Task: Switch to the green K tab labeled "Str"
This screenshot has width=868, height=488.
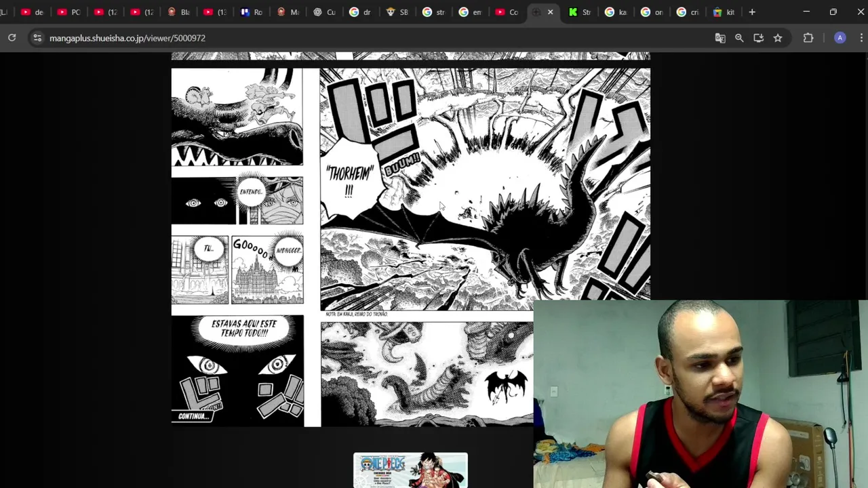Action: click(x=580, y=12)
